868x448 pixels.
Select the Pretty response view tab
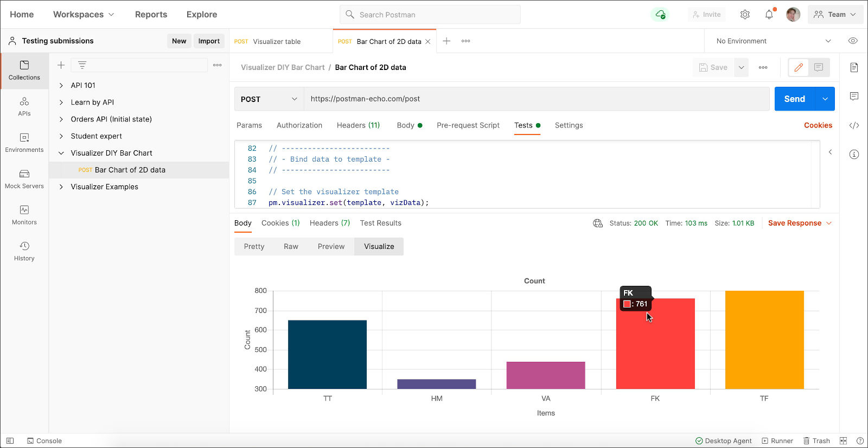point(254,246)
